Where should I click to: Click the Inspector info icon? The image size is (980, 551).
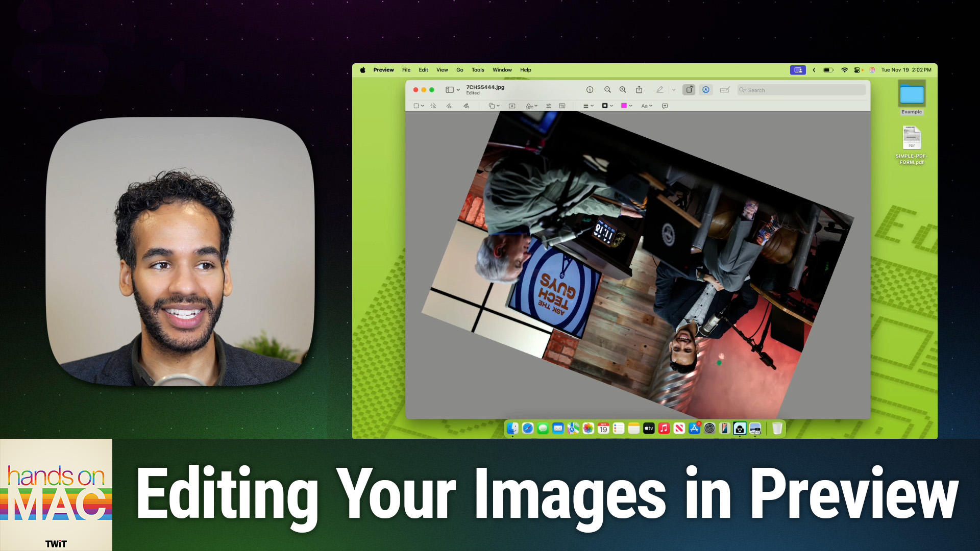pos(590,90)
